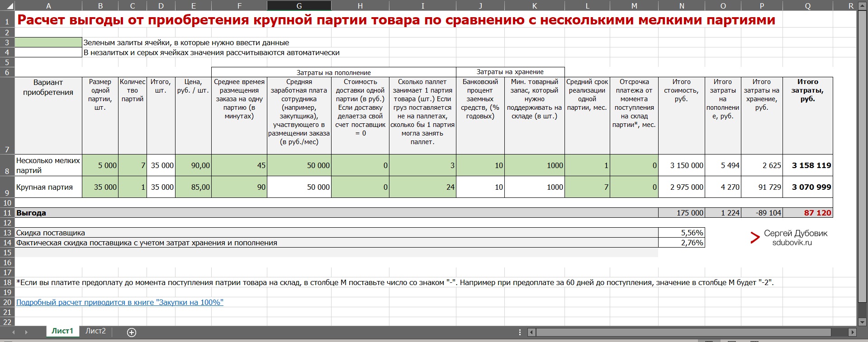Click the vertical scrollbar down arrow
Image resolution: width=868 pixels, height=342 pixels.
click(x=862, y=321)
